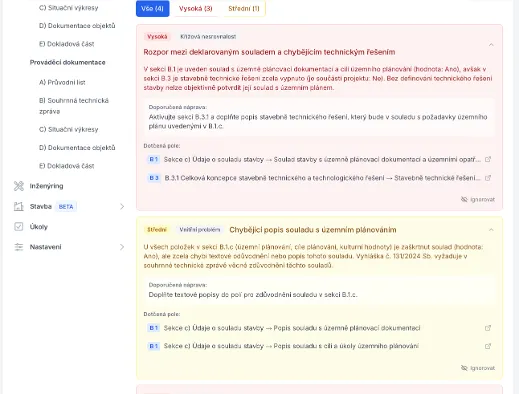This screenshot has width=519, height=394.
Task: Open link Popis souladu s územně plánovací dokumentací
Action: click(292, 328)
